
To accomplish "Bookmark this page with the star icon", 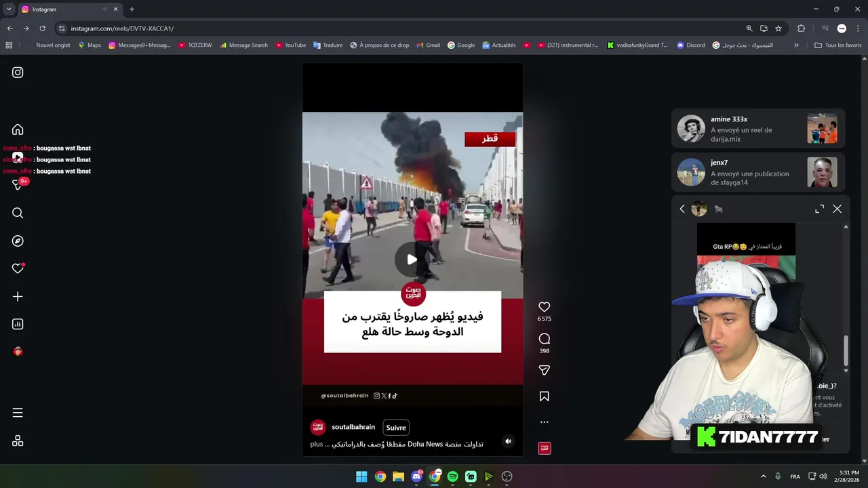I will (778, 28).
